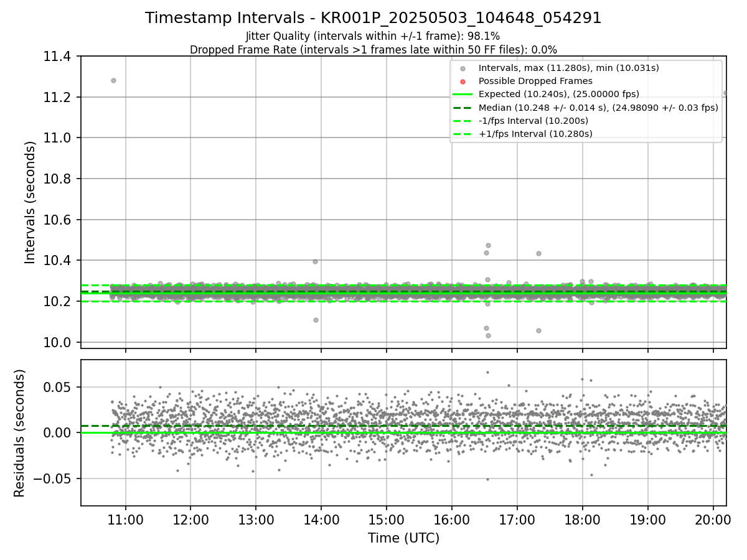Click the outlier point near 11.28s just before 11:00
747x560 pixels.
click(x=113, y=80)
